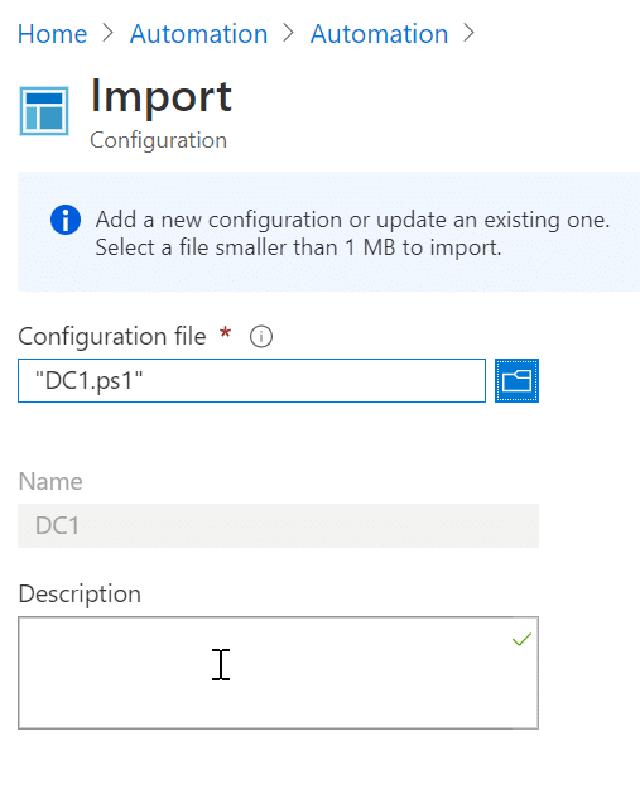Click the Configuration subtitle under Import
The width and height of the screenshot is (640, 789).
[x=158, y=140]
